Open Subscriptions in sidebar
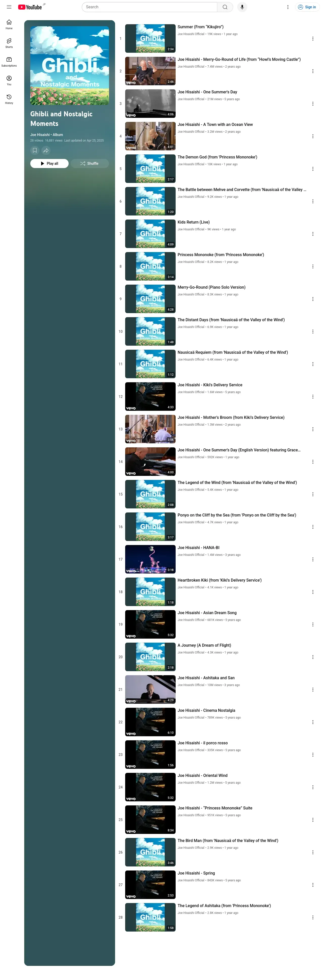324x980 pixels. tap(9, 62)
